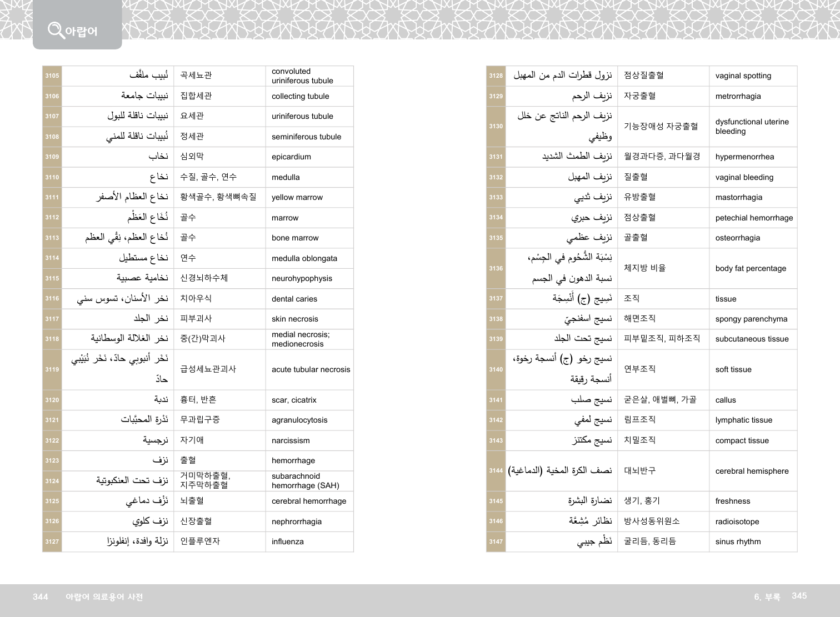Select Korean term 대뇌반구

(x=639, y=470)
